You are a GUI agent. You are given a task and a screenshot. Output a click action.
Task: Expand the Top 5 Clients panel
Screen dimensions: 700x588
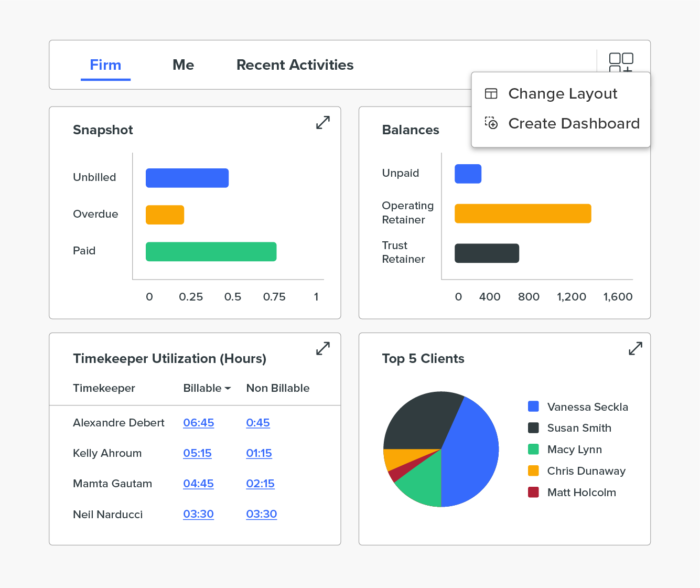tap(635, 348)
